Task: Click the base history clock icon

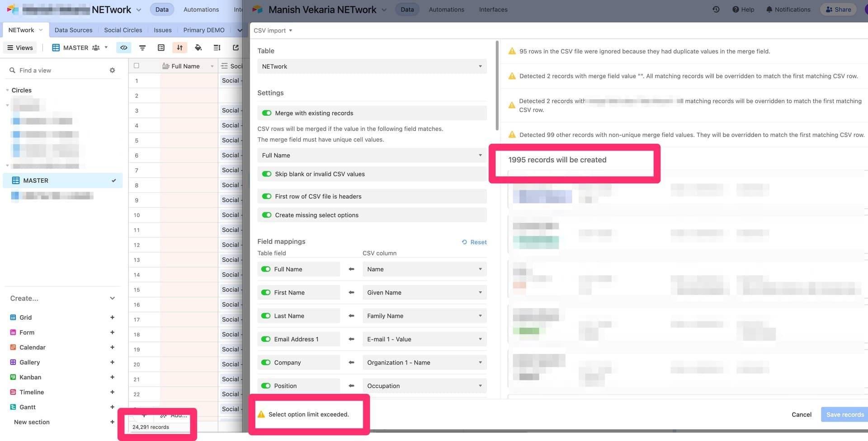Action: [x=716, y=9]
